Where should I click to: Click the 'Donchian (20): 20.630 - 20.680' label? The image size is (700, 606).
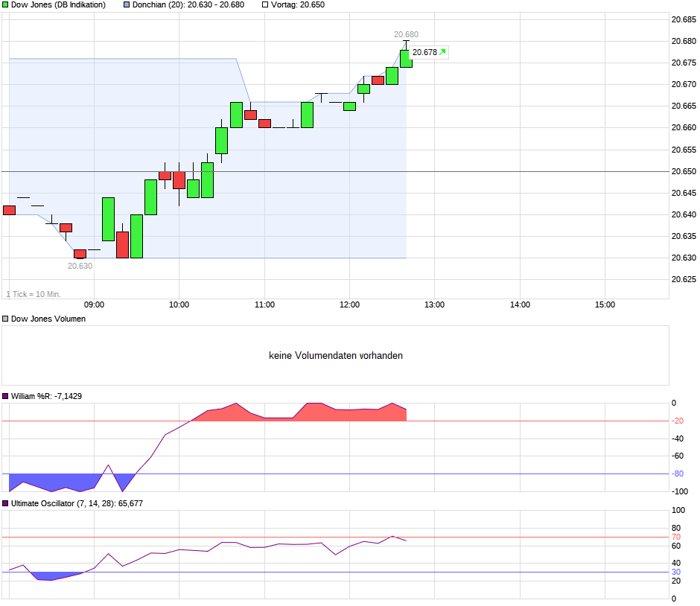[188, 5]
